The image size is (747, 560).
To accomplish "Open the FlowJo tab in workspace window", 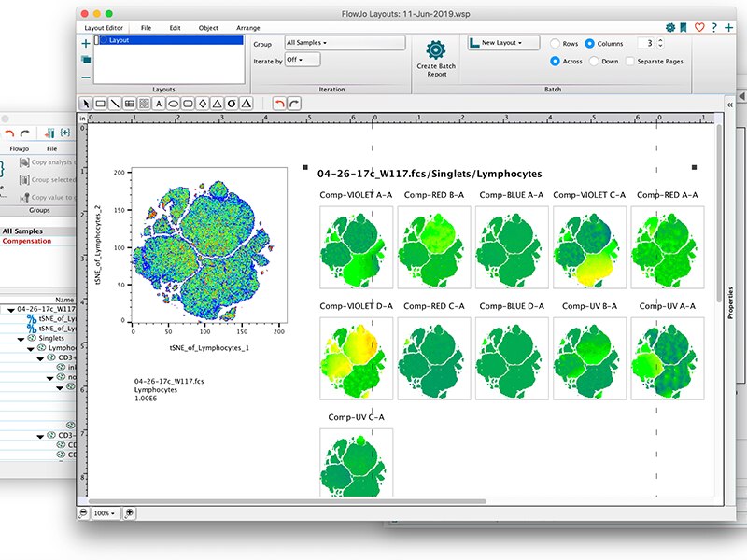I will coord(19,148).
